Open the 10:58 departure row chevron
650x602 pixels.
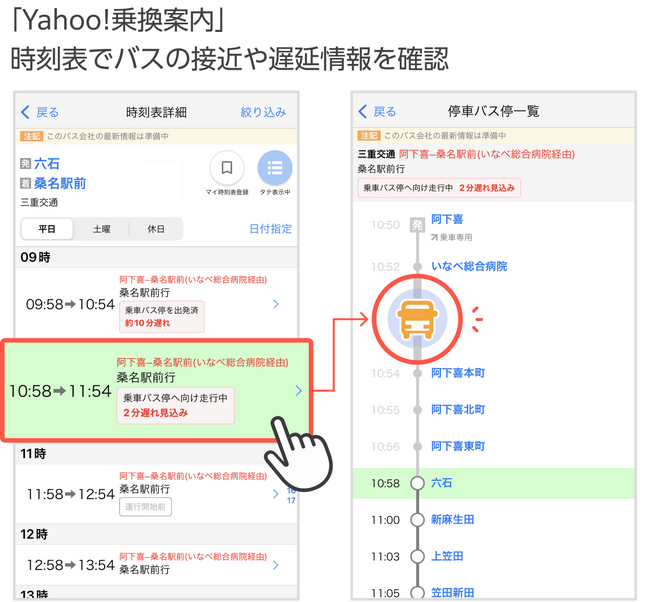(298, 391)
